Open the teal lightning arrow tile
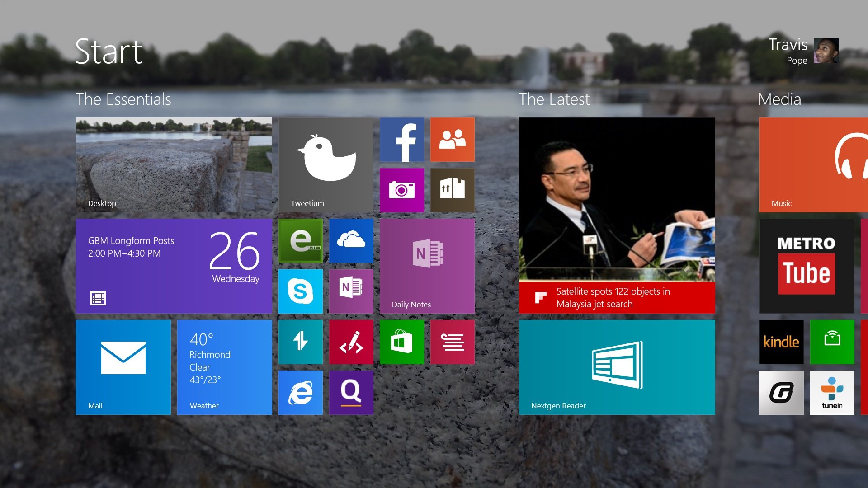The width and height of the screenshot is (868, 488). (301, 342)
